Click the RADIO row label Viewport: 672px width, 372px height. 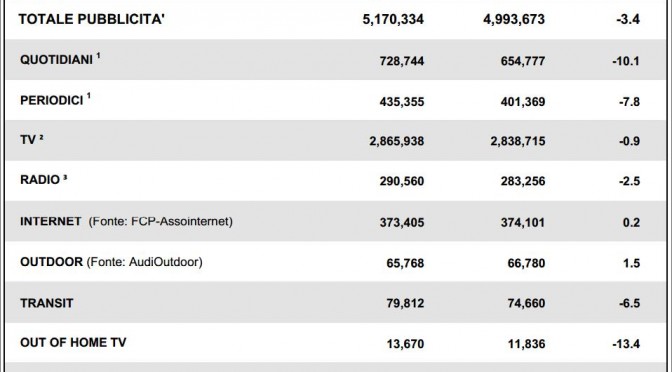(43, 179)
